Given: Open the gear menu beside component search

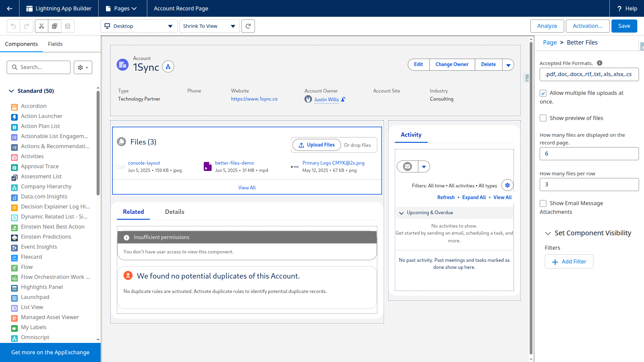Looking at the screenshot, I should coord(83,67).
